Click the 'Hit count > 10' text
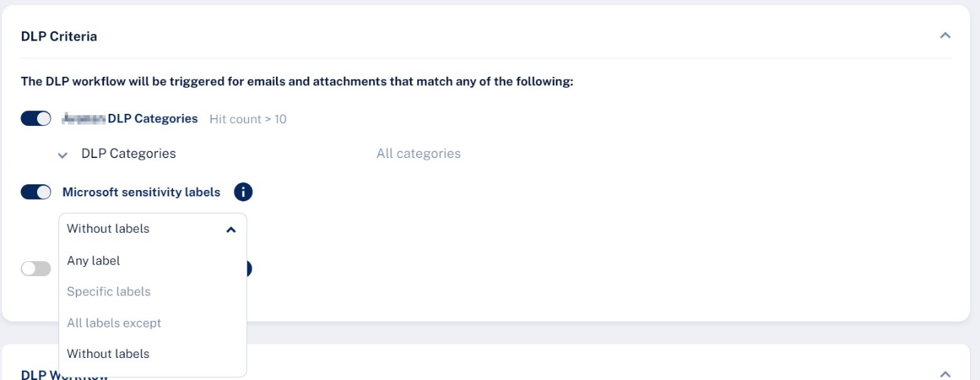The width and height of the screenshot is (980, 380). [x=248, y=119]
